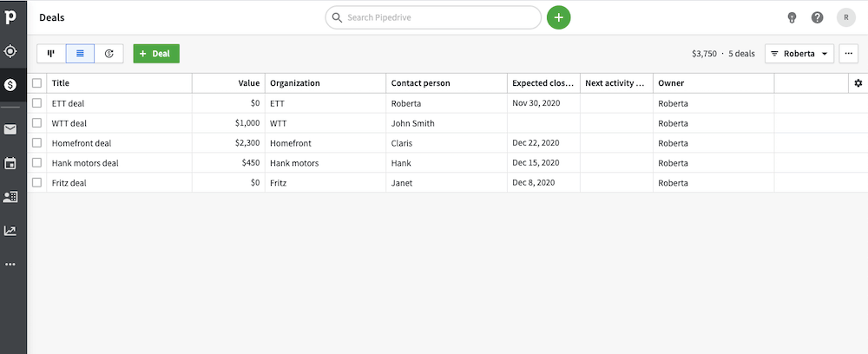Image resolution: width=868 pixels, height=354 pixels.
Task: Sort by Value column header
Action: click(x=228, y=83)
